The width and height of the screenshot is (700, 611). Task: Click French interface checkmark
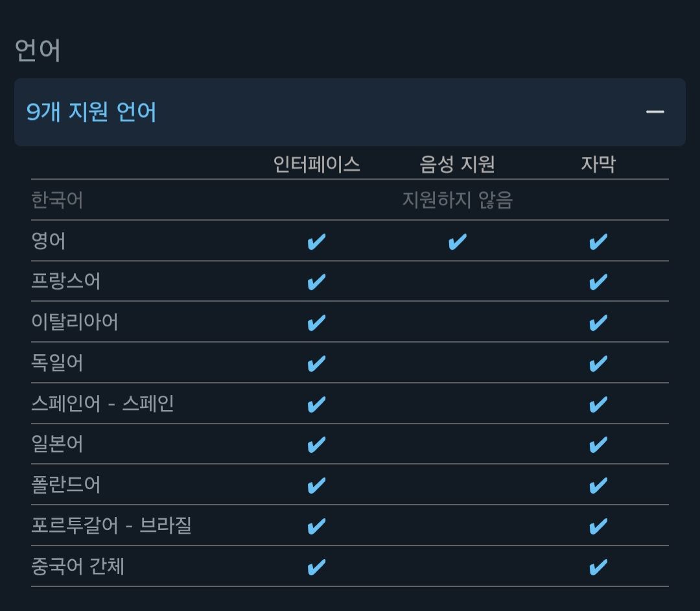click(316, 282)
